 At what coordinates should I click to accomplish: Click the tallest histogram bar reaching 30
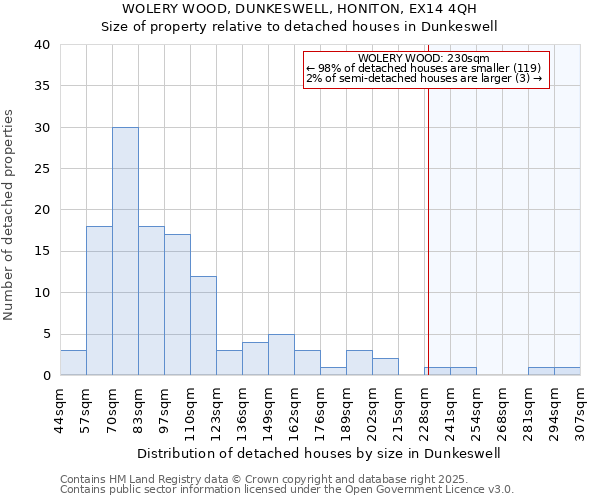[x=125, y=251]
